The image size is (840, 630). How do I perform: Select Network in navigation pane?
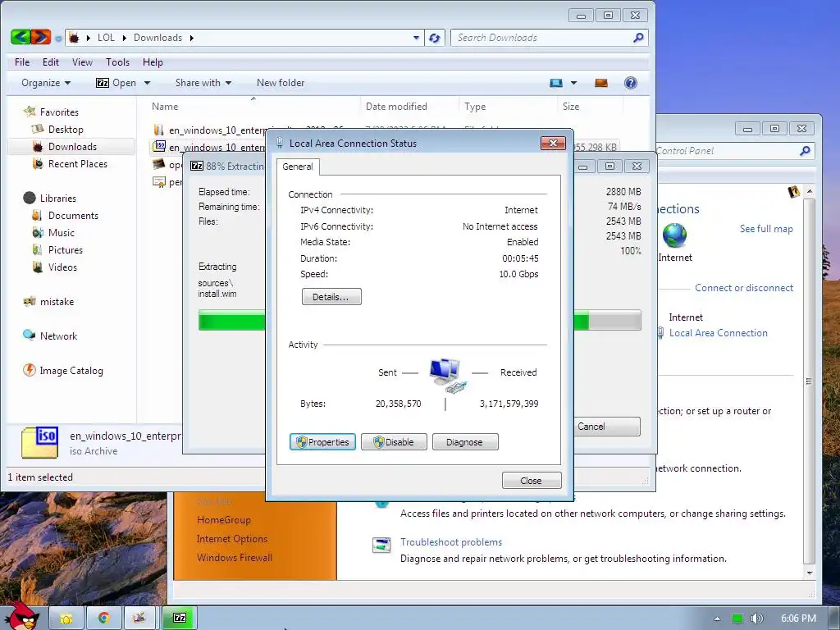(58, 336)
